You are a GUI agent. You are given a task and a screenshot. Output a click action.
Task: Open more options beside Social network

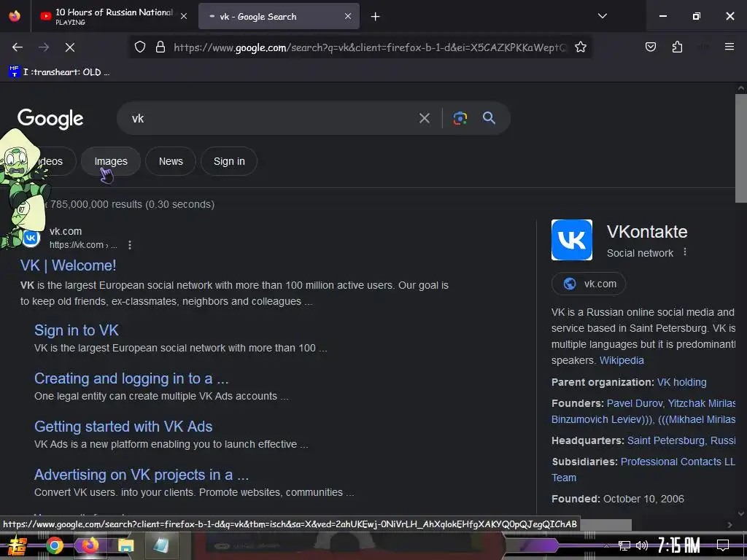685,252
